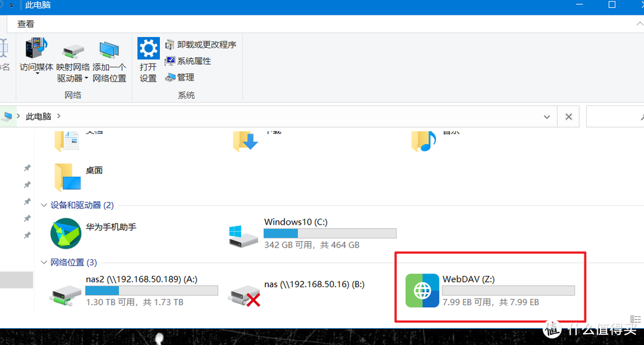
Task: Select the WebDAV (Z:) drive icon
Action: pos(422,290)
